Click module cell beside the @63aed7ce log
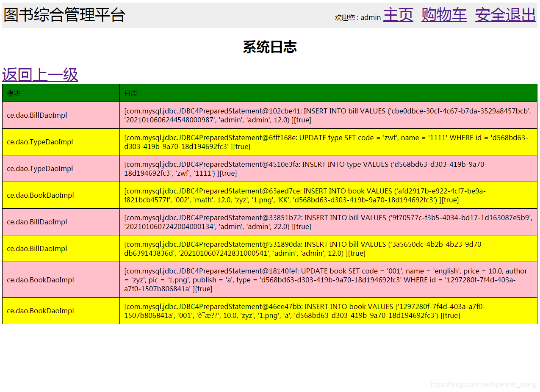Image resolution: width=540 pixels, height=392 pixels. (61, 195)
